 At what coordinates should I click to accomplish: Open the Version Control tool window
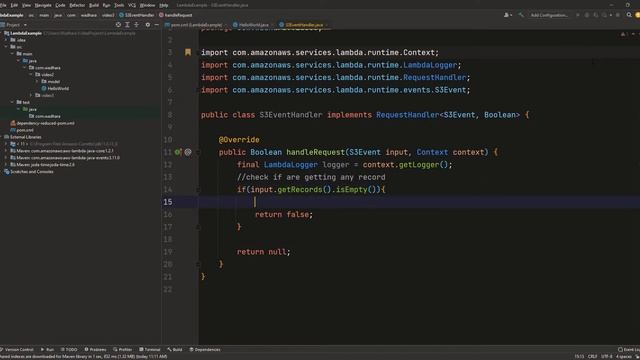coord(17,350)
